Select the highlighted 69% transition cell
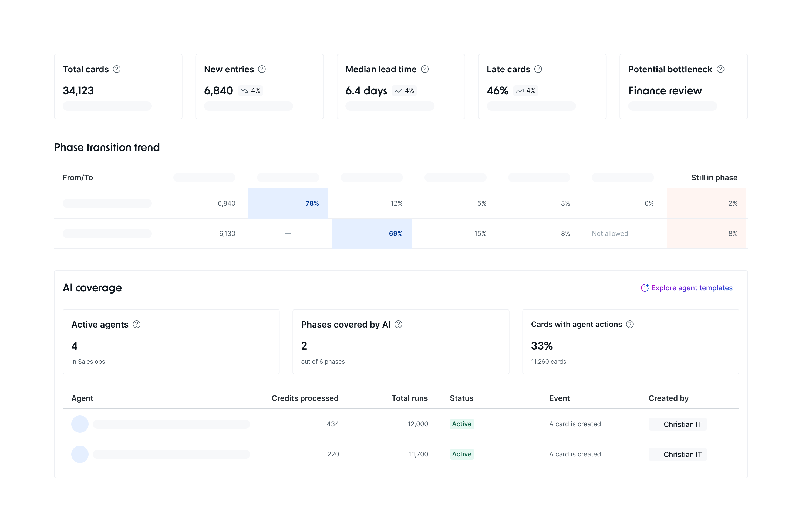 coord(372,233)
